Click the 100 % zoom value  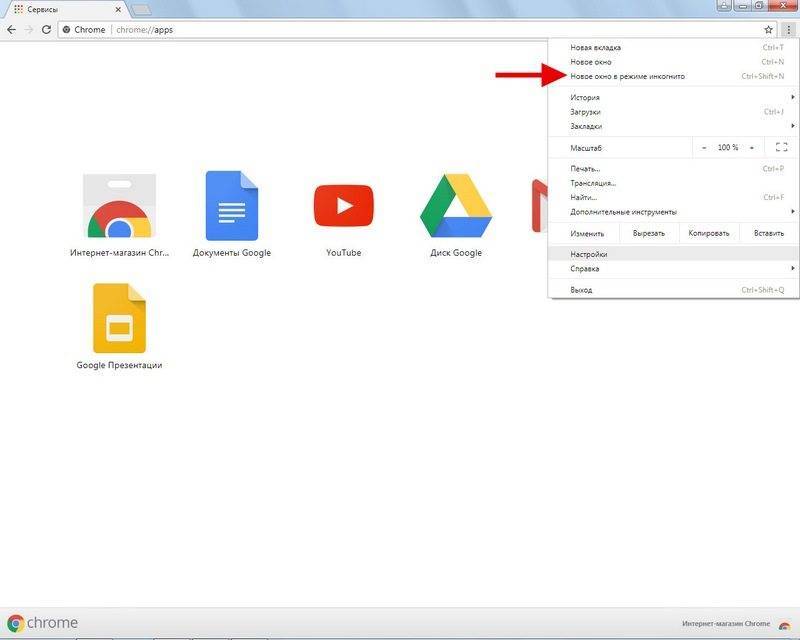(x=728, y=147)
